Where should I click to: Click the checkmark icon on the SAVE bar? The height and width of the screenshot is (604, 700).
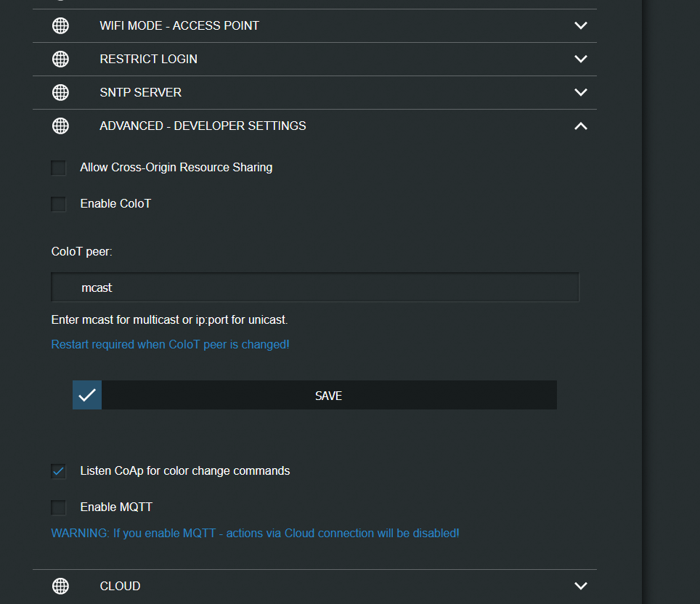87,395
